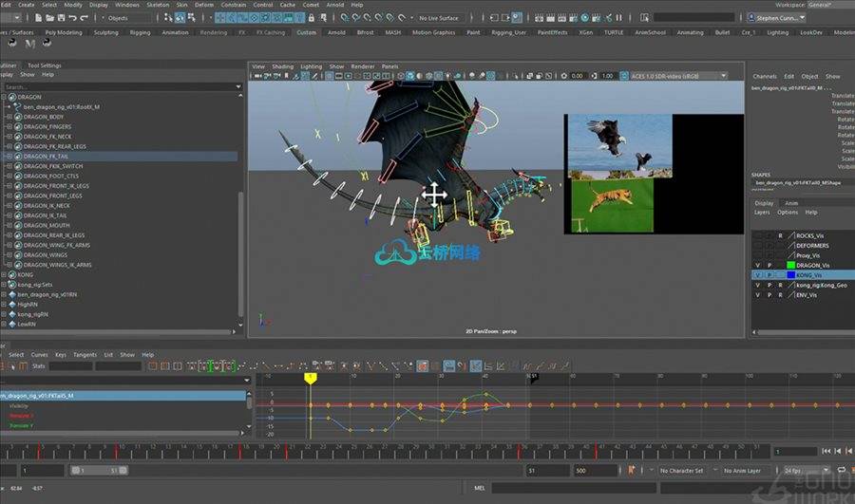
Task: Click the MEL command line input
Action: 573,488
